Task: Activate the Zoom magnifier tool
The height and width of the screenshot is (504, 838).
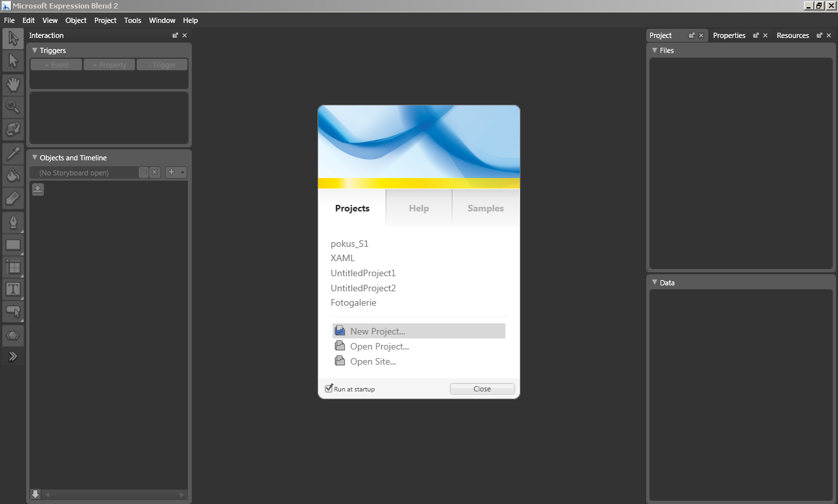Action: point(13,106)
